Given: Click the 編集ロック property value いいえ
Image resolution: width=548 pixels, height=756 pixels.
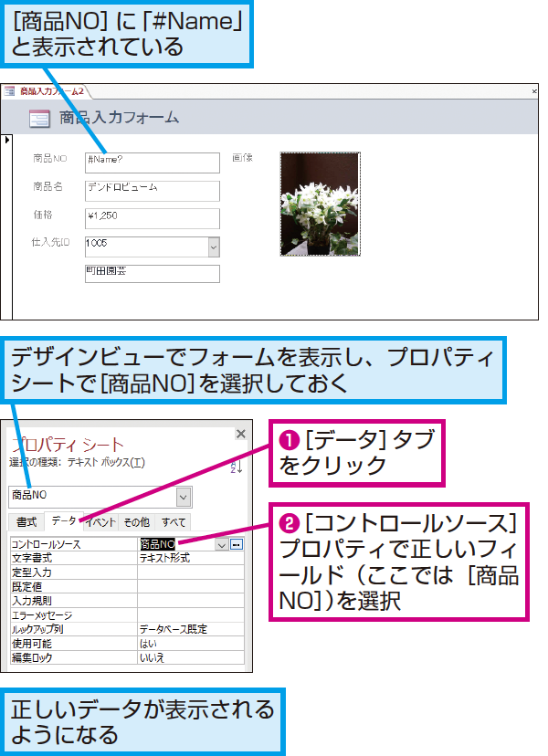Looking at the screenshot, I should [190, 656].
